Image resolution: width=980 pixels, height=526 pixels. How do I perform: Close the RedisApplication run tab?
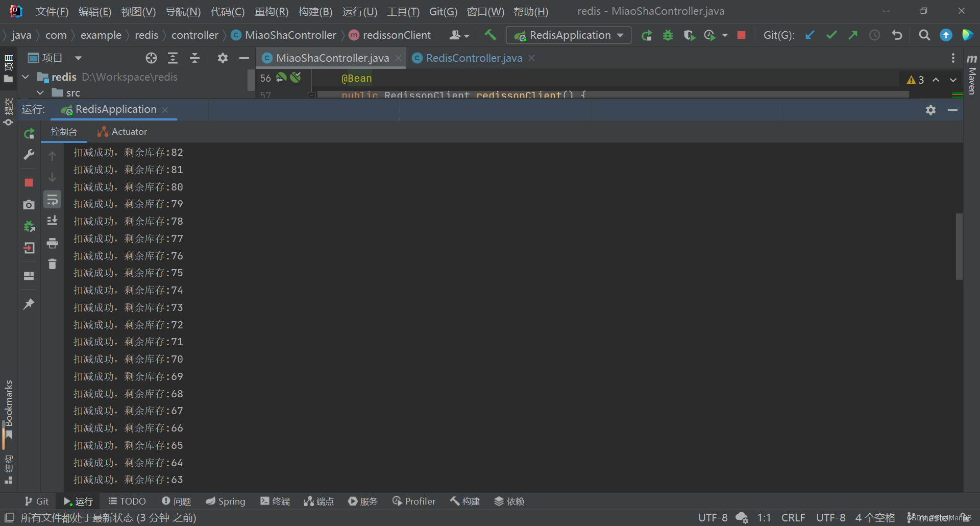165,110
